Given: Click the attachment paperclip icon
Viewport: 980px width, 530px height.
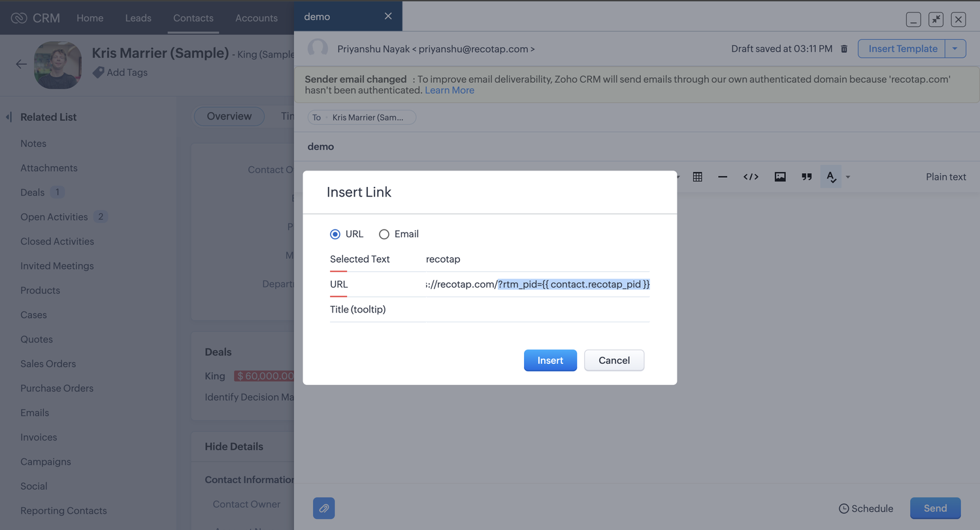Looking at the screenshot, I should (324, 508).
